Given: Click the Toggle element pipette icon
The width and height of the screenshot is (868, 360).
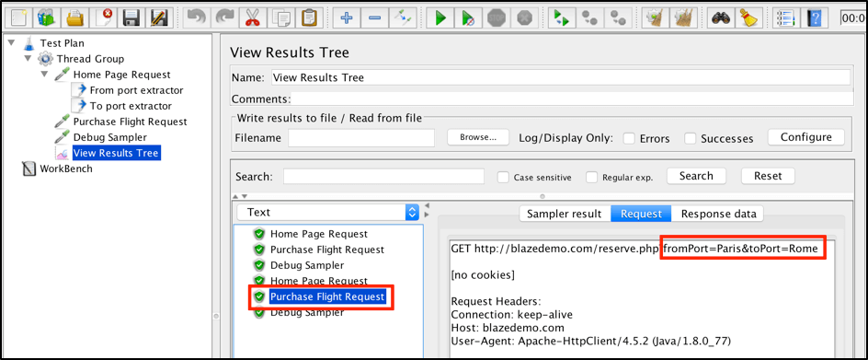Looking at the screenshot, I should click(x=403, y=17).
